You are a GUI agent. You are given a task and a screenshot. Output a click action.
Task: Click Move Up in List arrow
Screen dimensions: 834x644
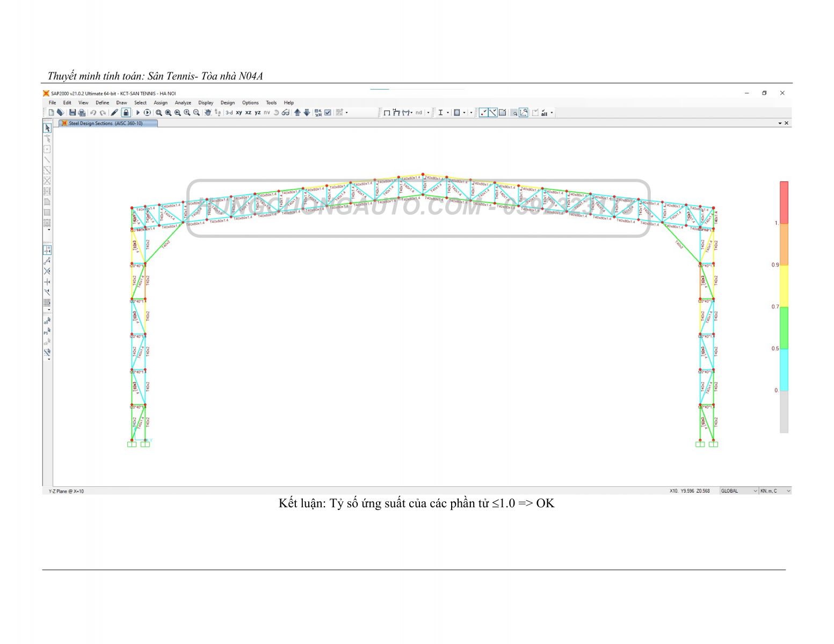pos(297,113)
